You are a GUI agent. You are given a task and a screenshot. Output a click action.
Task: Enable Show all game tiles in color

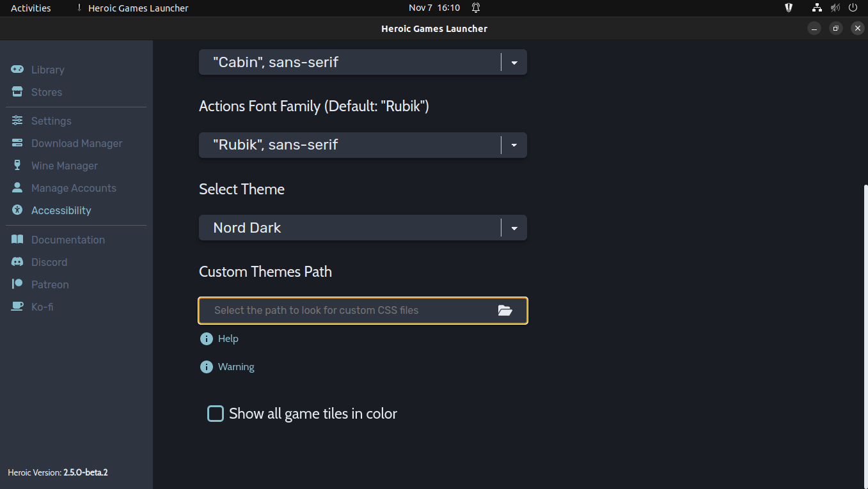point(216,414)
